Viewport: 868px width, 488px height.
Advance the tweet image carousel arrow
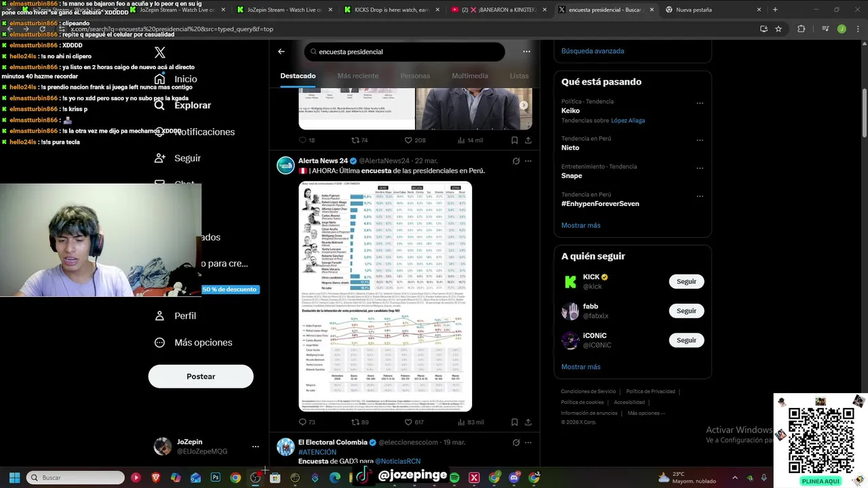(524, 105)
